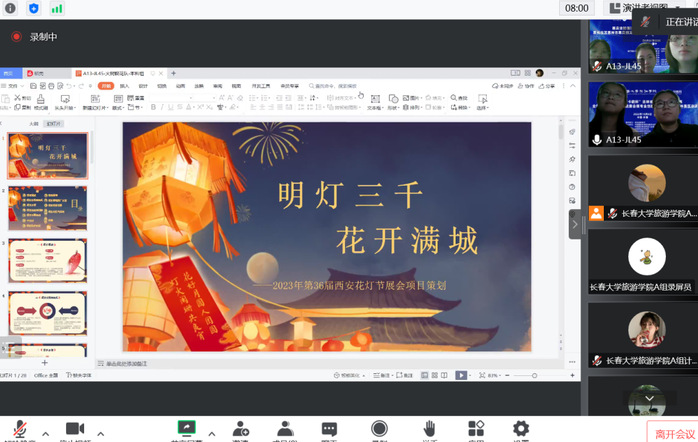Open the chat bubble icon
The image size is (698, 442).
[330, 429]
